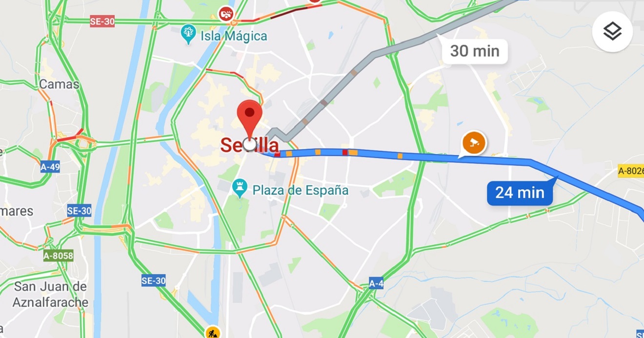Tap the Plaza de España landmark icon
Viewport: 644px width, 338px height.
[240, 188]
